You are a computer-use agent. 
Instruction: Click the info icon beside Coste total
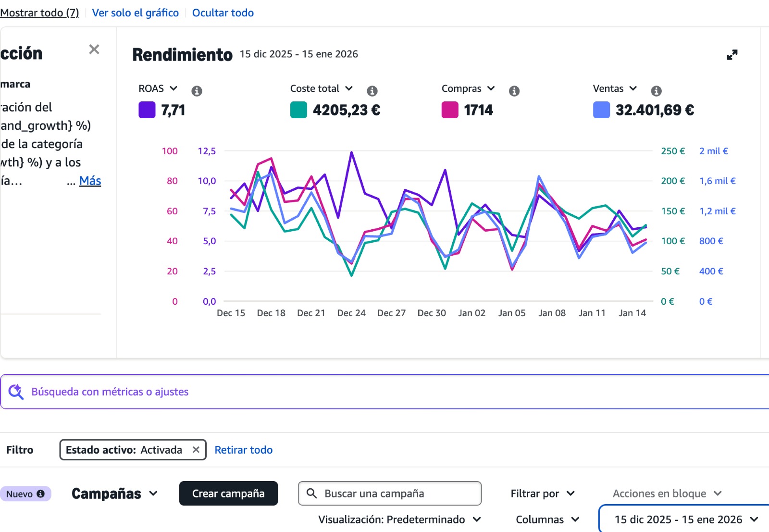click(x=372, y=91)
